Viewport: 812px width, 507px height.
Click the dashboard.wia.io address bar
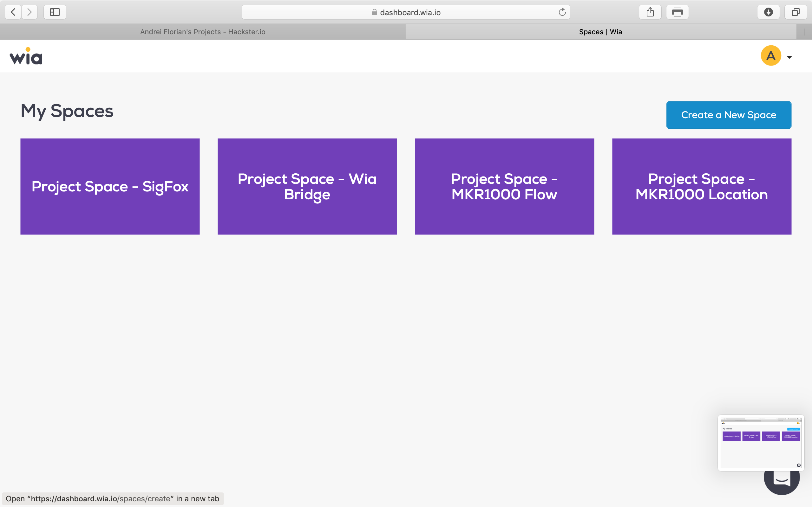click(x=410, y=12)
